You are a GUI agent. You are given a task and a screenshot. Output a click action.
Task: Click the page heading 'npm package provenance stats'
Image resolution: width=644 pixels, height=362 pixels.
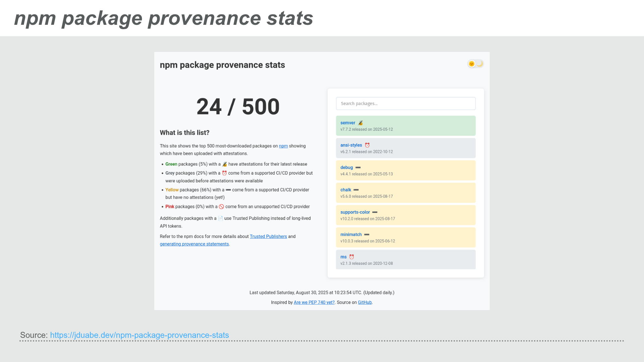tap(222, 65)
